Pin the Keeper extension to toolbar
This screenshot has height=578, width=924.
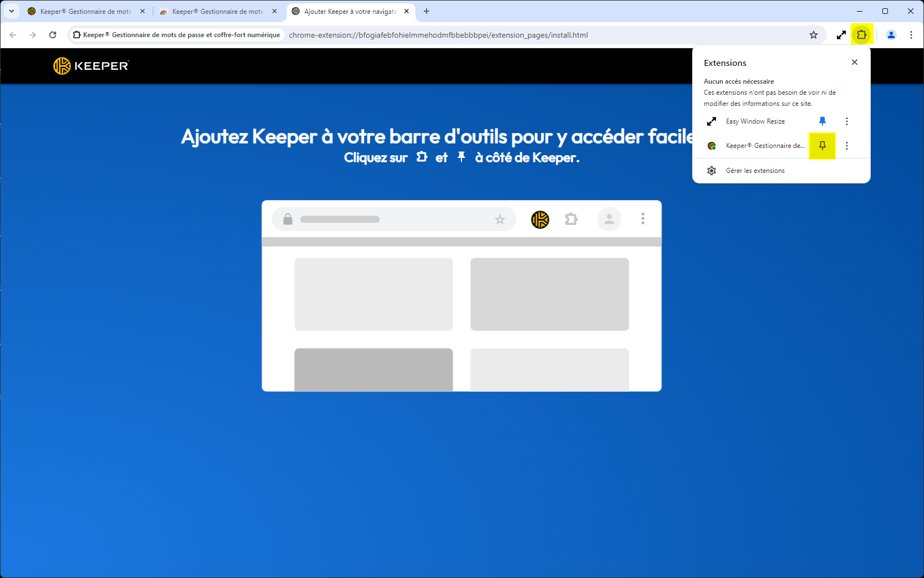(x=822, y=146)
